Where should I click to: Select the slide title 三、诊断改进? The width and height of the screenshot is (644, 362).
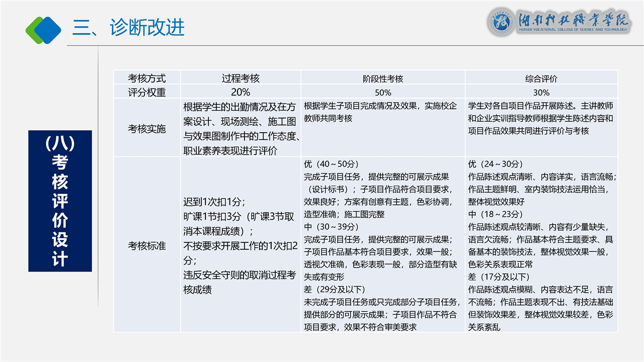point(128,28)
